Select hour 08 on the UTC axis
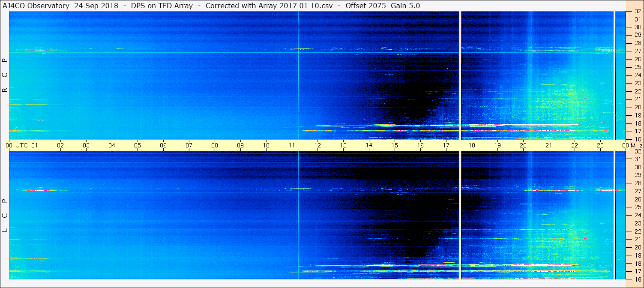The image size is (644, 288). click(215, 145)
